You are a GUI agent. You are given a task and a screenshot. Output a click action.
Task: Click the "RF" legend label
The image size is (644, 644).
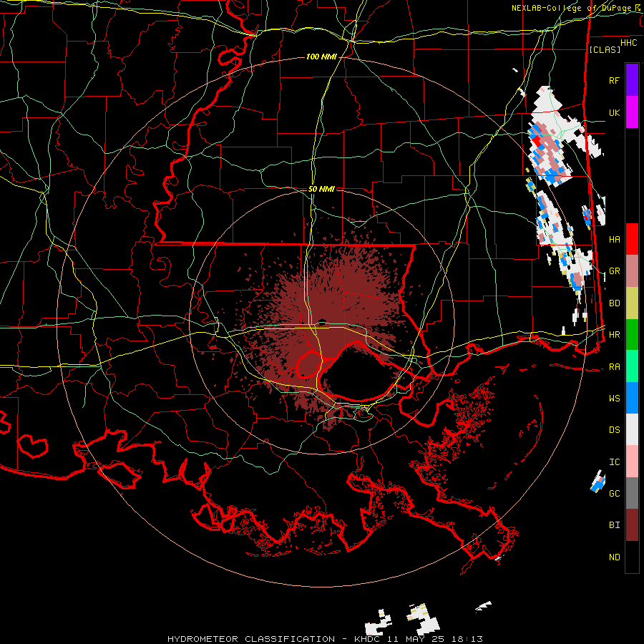coord(614,80)
